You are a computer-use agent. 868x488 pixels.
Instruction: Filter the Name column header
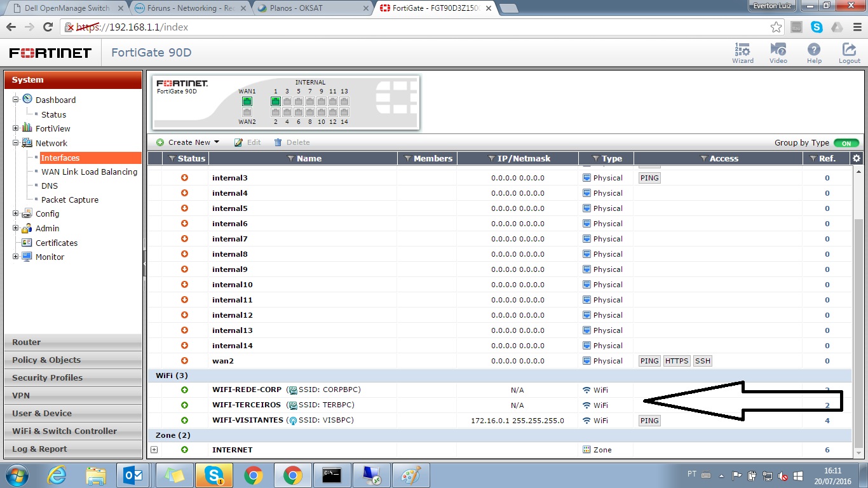pos(290,159)
